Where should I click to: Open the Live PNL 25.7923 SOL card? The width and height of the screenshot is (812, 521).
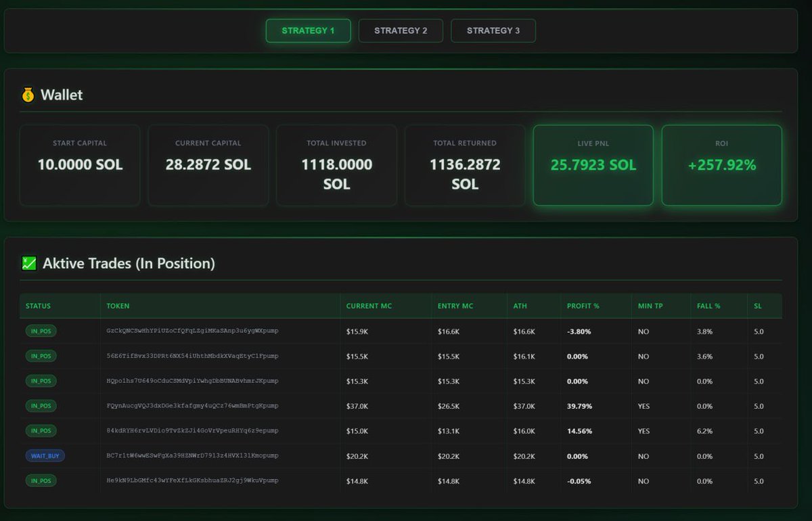point(593,165)
